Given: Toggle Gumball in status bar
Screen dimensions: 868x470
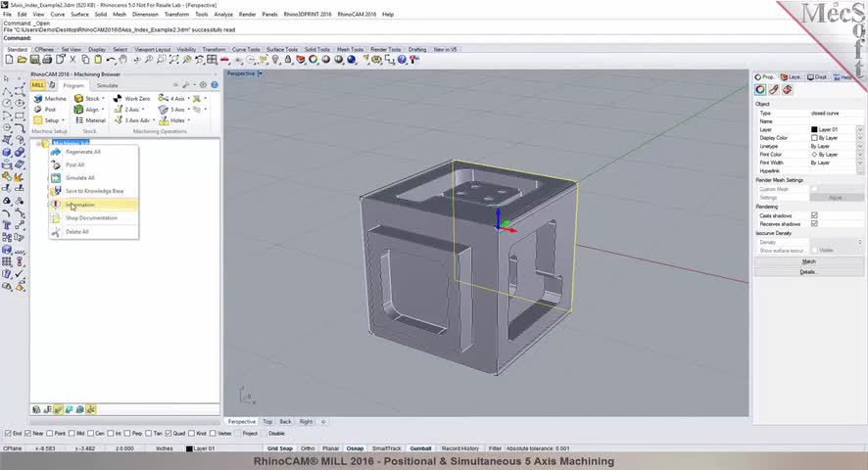Looking at the screenshot, I should (420, 448).
